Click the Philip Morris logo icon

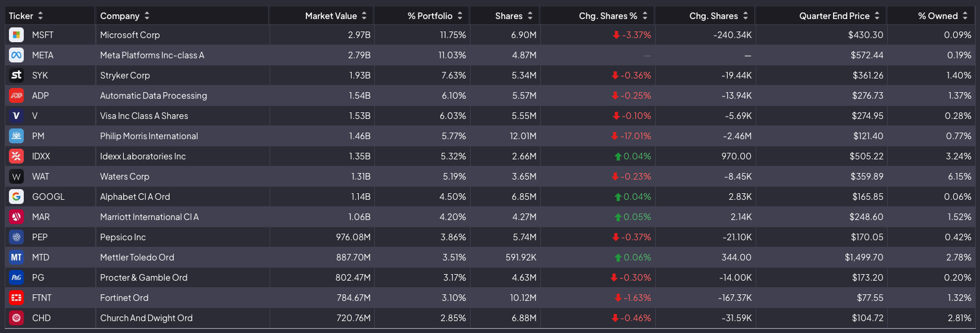point(17,136)
